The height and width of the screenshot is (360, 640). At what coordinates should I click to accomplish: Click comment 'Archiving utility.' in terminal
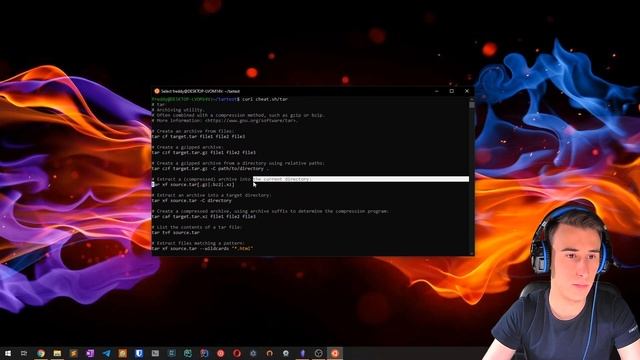point(180,110)
